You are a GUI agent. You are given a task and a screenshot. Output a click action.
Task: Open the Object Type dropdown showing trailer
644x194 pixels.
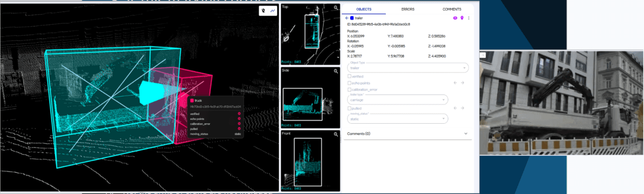point(408,68)
